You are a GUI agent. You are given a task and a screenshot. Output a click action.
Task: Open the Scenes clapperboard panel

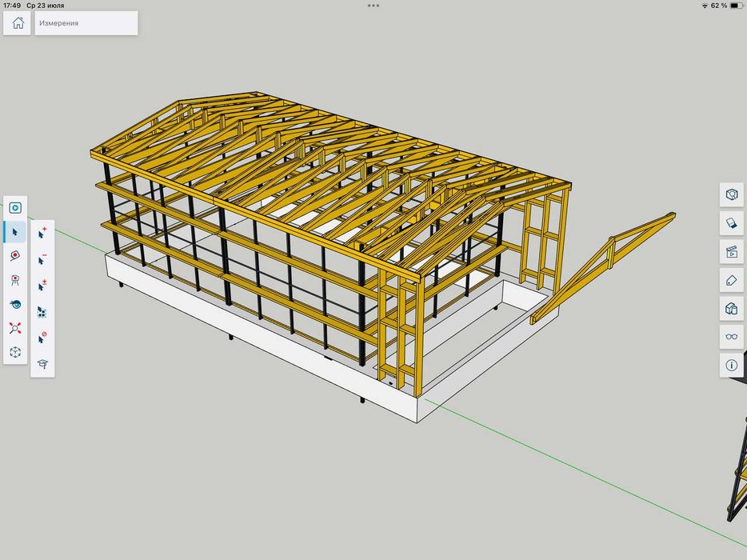731,252
